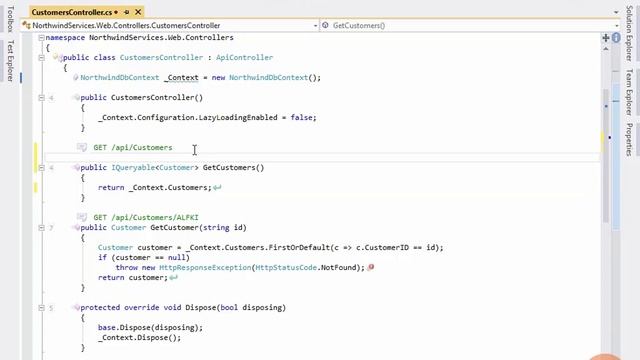Viewport: 640px width, 360px height.
Task: Click the comment icon beside GET /api/Customers/ALFKI
Action: point(82,217)
